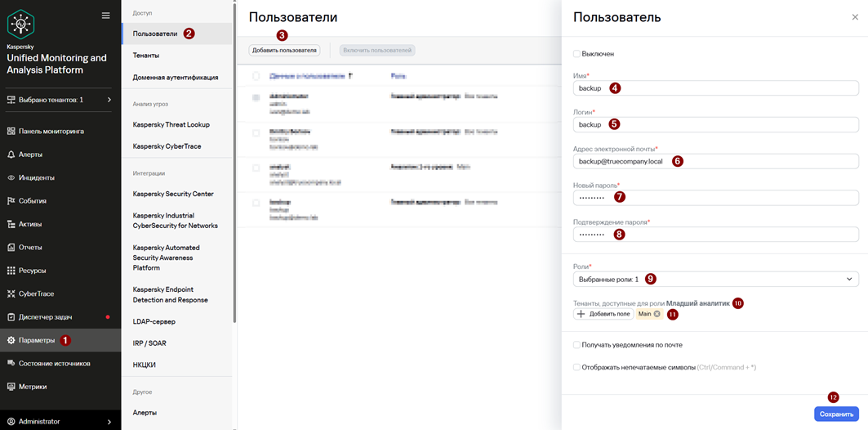Expand the Роли dropdown

click(x=716, y=280)
